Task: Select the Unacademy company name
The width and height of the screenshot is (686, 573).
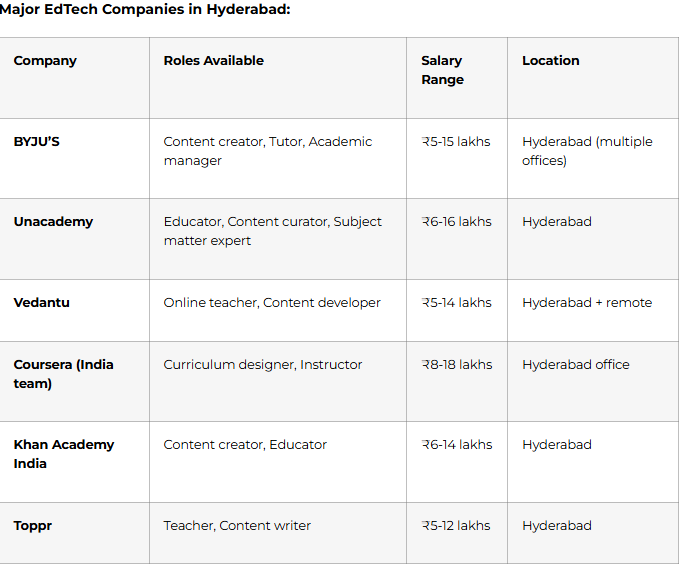Action: [x=53, y=222]
